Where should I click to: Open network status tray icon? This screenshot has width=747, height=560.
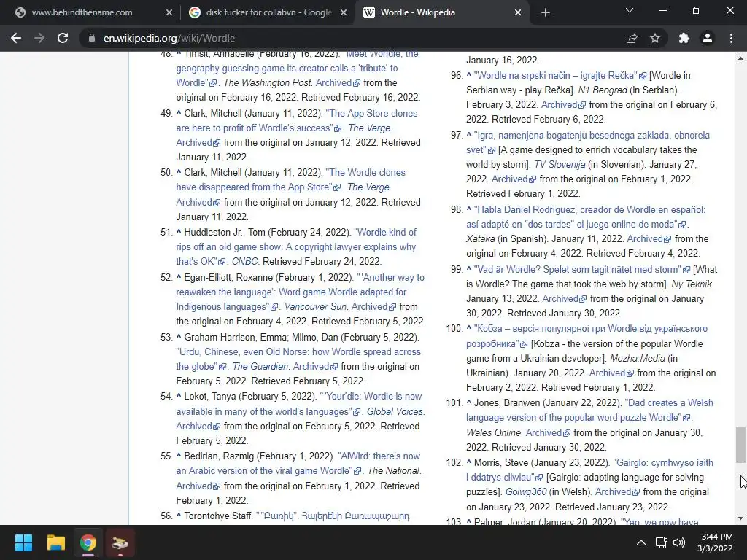tap(661, 542)
